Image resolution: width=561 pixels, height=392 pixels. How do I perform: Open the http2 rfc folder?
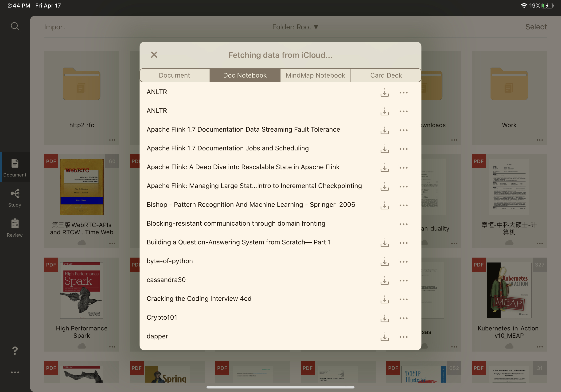(x=82, y=97)
